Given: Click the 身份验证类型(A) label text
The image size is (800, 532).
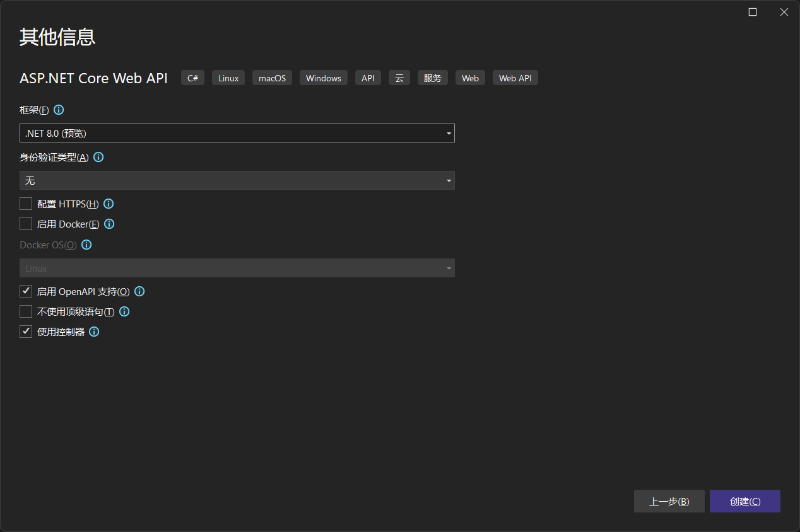Looking at the screenshot, I should (54, 157).
